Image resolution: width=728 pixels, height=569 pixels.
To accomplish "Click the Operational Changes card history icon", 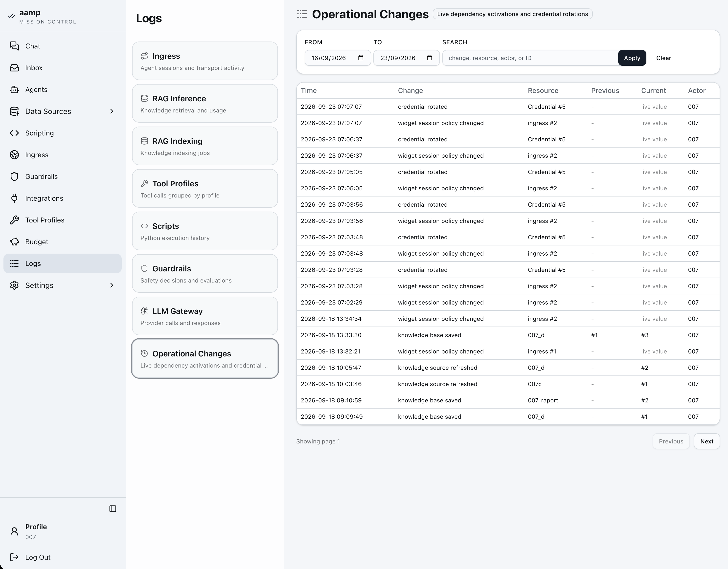I will [x=144, y=353].
